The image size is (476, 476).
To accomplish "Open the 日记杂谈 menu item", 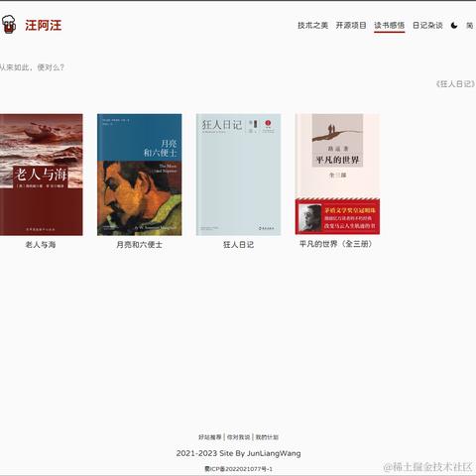I will 427,25.
